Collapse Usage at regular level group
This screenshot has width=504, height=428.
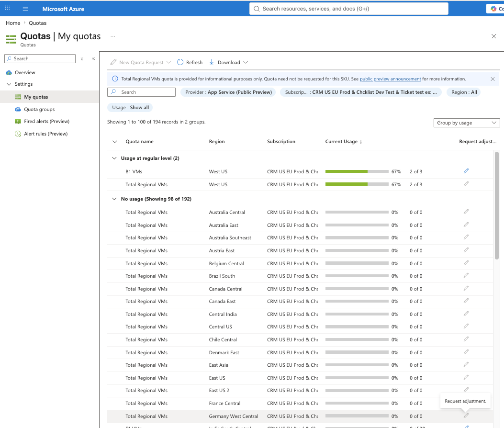[114, 158]
